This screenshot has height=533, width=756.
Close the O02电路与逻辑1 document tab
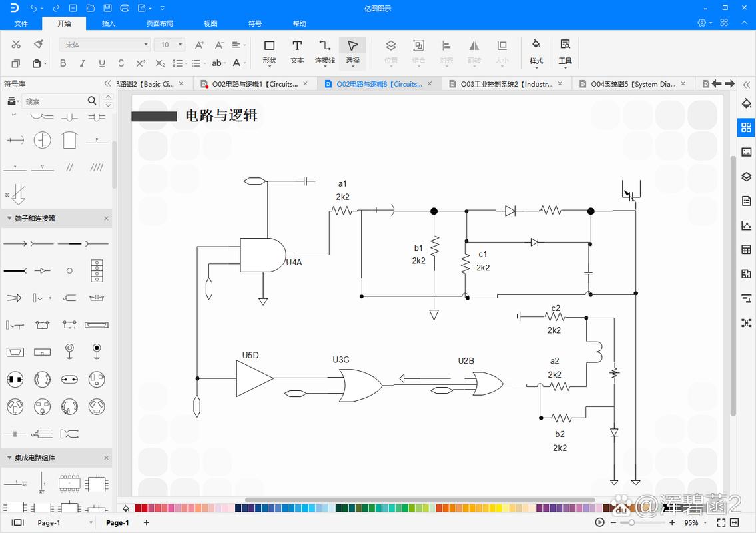click(305, 83)
